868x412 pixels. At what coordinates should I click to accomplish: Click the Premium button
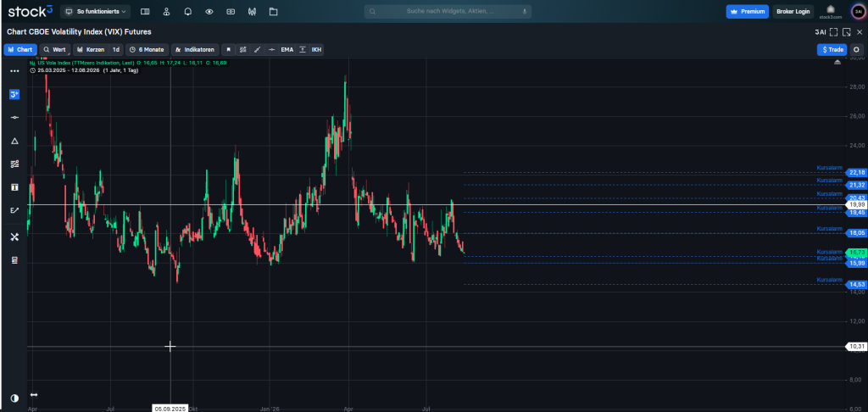(x=748, y=11)
